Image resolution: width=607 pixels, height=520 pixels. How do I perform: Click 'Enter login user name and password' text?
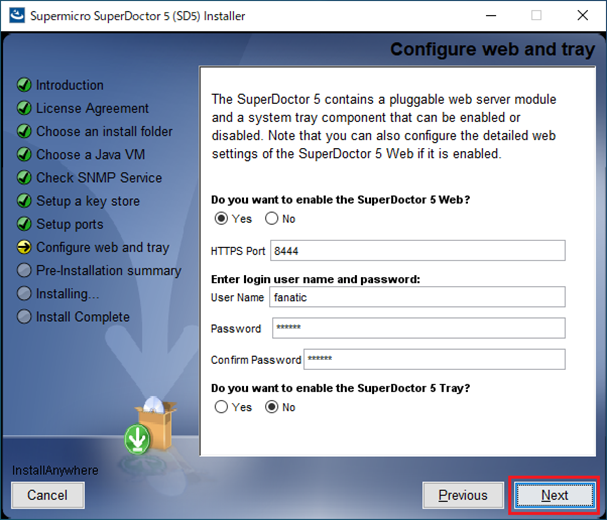click(316, 279)
